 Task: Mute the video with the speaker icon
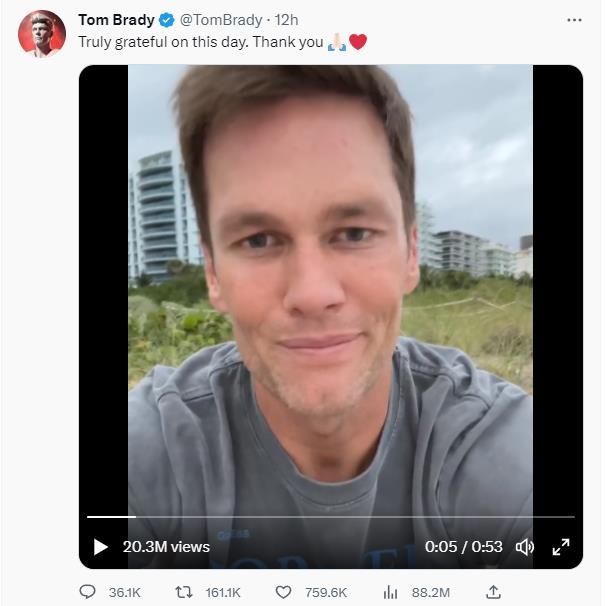tap(525, 547)
